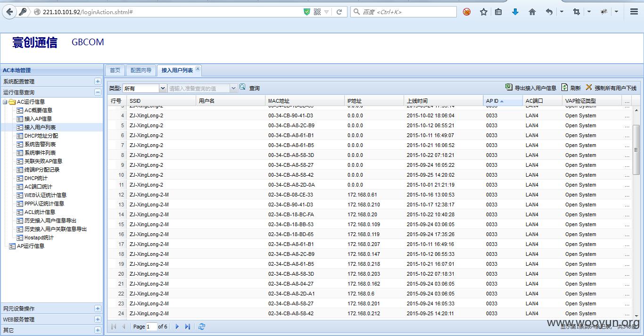Jump to last page of the grid
Image resolution: width=644 pixels, height=336 pixels.
point(188,327)
